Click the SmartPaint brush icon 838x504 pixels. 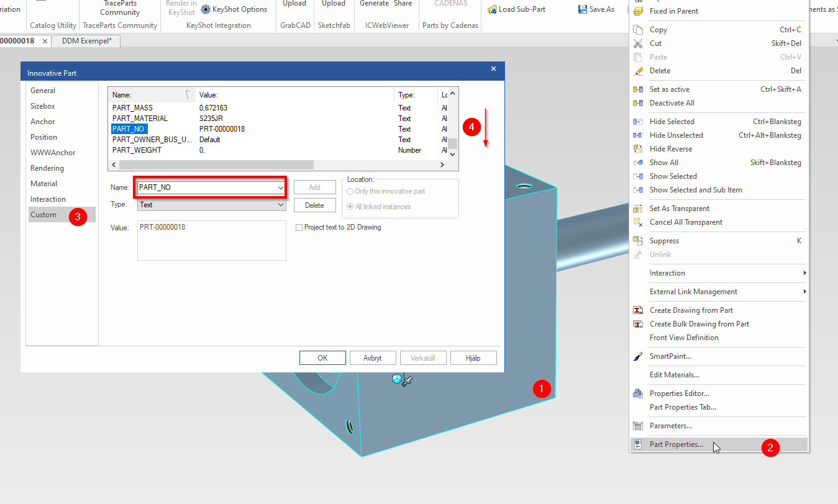pos(638,356)
